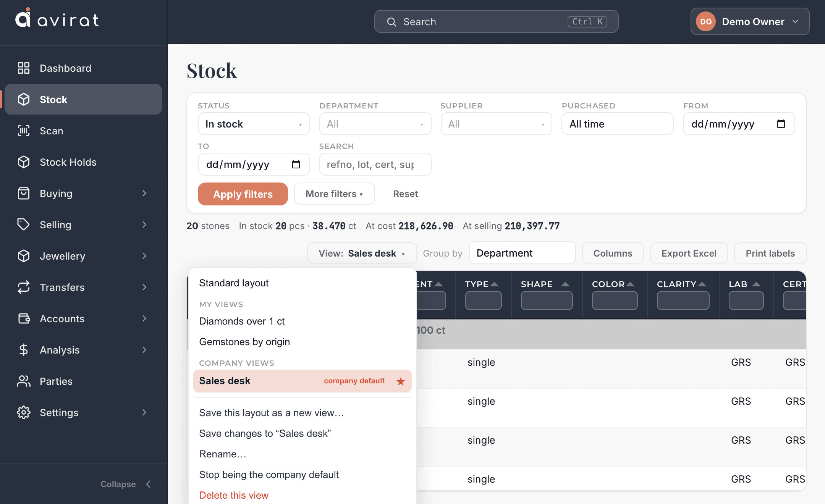This screenshot has width=825, height=504.
Task: Expand the More filters dropdown
Action: click(x=334, y=194)
